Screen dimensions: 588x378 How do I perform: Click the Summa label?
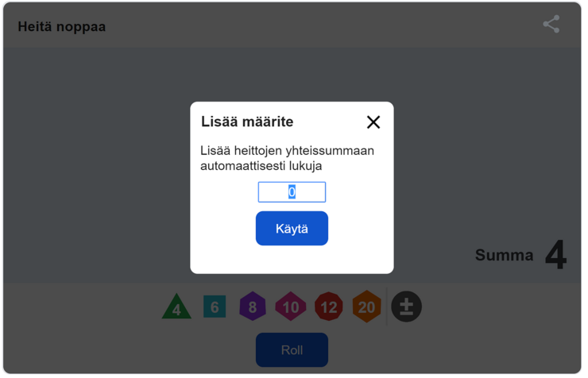click(x=504, y=255)
